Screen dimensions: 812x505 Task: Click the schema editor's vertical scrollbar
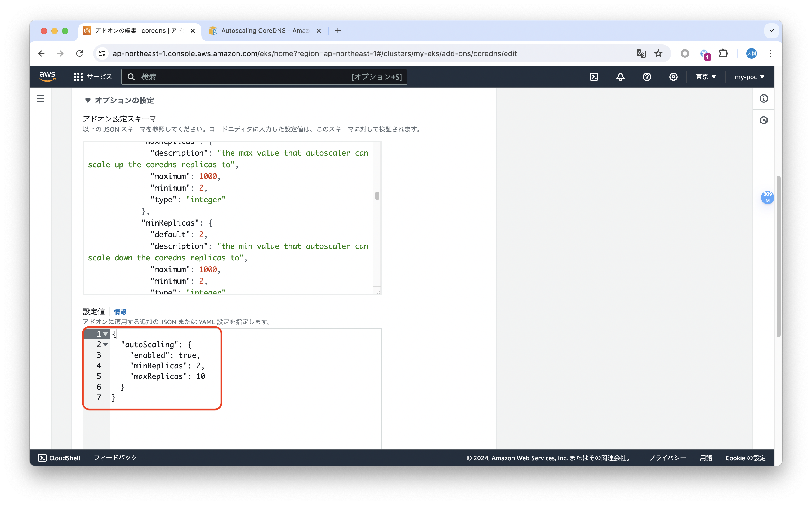(377, 195)
